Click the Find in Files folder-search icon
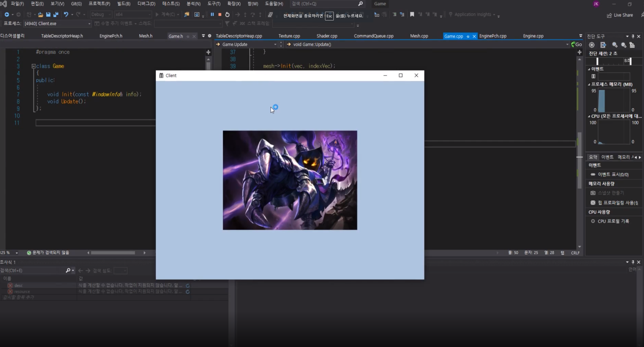 coord(187,15)
